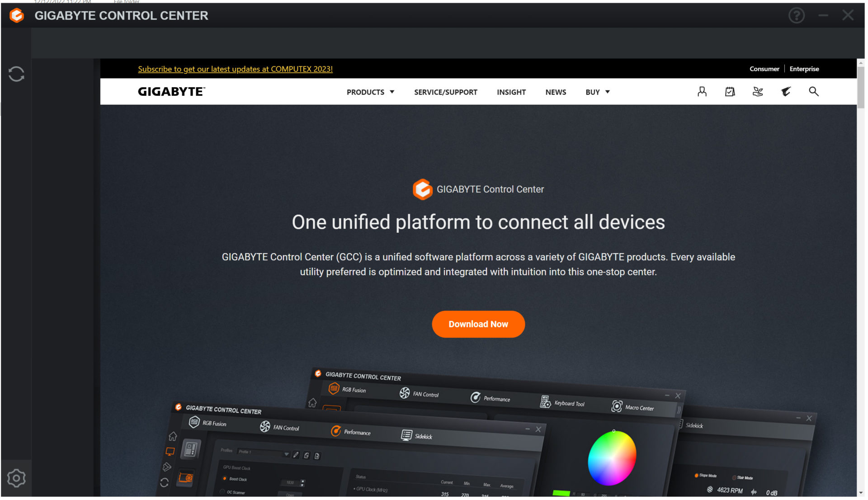Go to the NEWS section
This screenshot has width=868, height=500.
(555, 92)
